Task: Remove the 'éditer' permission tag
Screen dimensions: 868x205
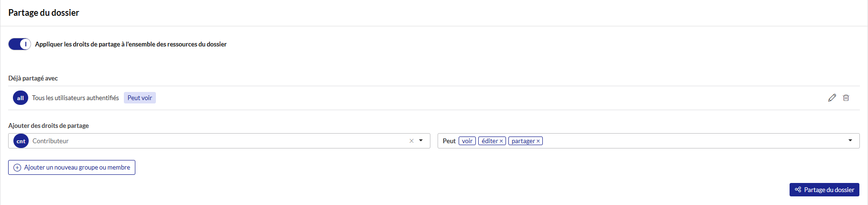Action: click(501, 141)
